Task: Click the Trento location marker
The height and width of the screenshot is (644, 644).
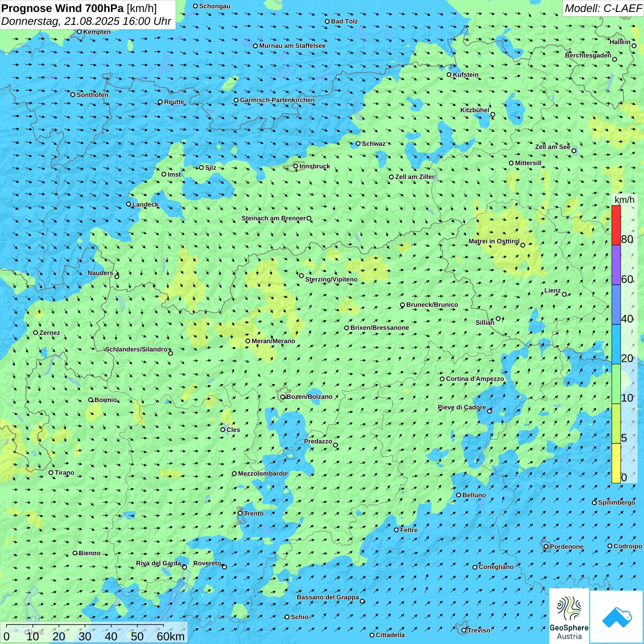Action: (x=240, y=513)
